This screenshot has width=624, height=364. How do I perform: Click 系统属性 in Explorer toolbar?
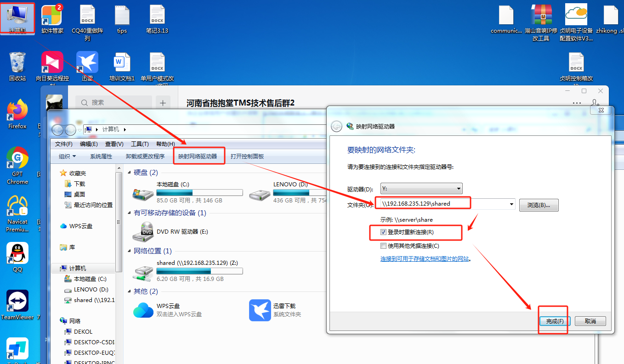[x=101, y=157]
